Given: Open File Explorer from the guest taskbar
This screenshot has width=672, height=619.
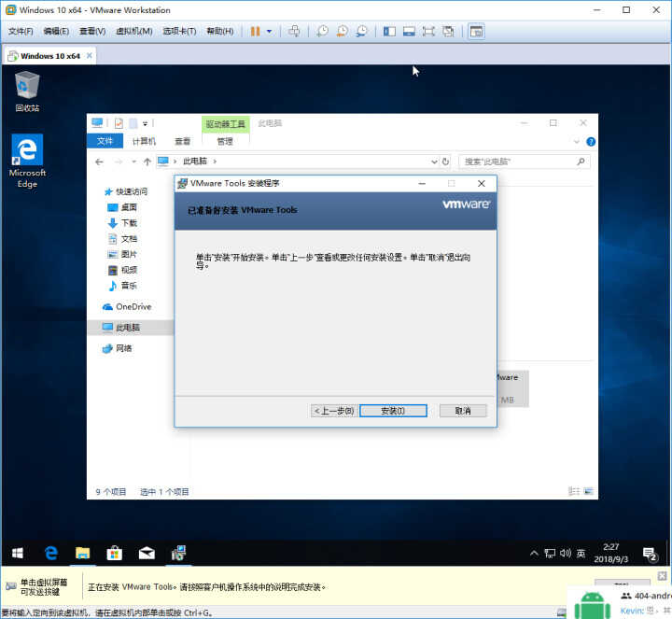Looking at the screenshot, I should 83,553.
